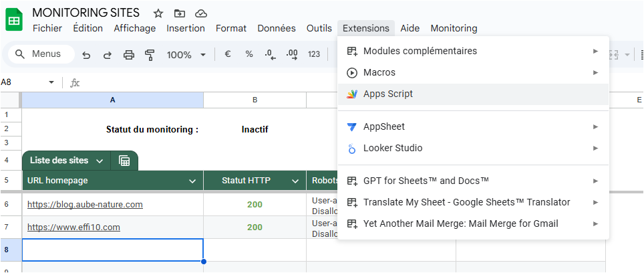Image resolution: width=644 pixels, height=273 pixels.
Task: Open the Monitoring menu
Action: click(454, 28)
